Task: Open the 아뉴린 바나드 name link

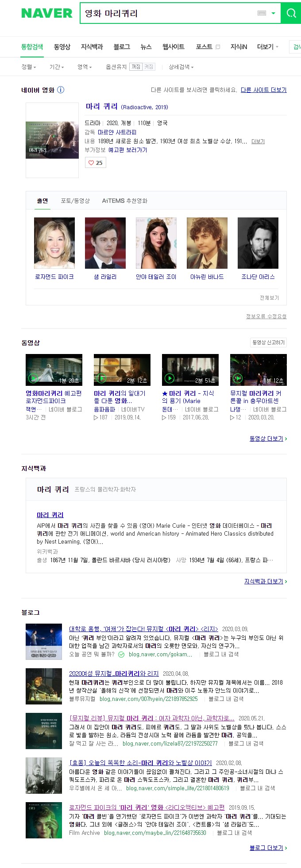Action: [207, 277]
